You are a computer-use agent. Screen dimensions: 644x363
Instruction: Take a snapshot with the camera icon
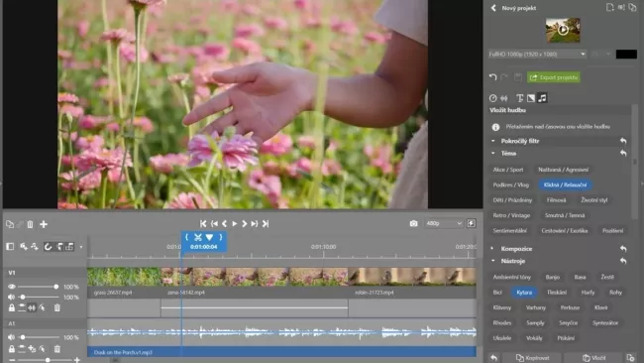click(413, 223)
